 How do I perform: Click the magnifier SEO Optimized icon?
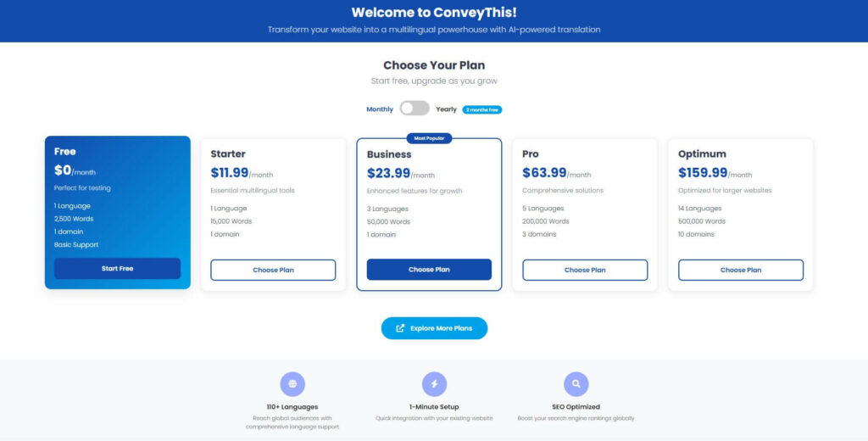576,384
